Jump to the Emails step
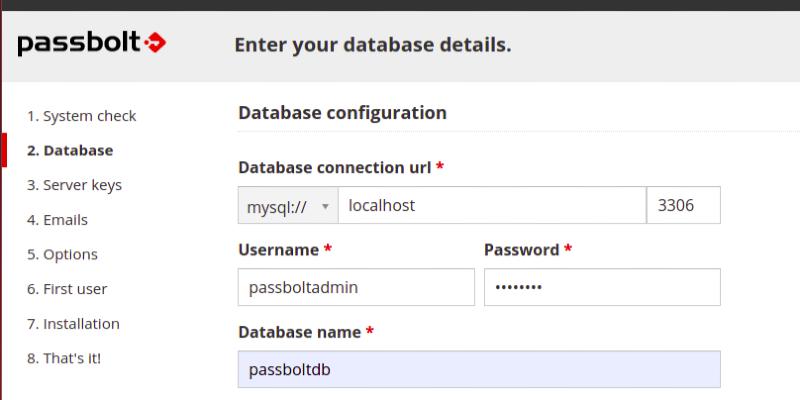 pyautogui.click(x=58, y=220)
